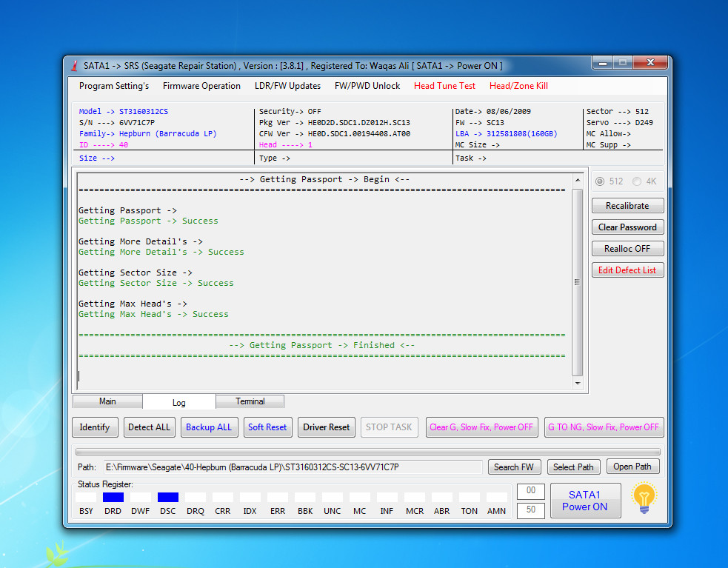Click the Backup ALL button
The height and width of the screenshot is (568, 728).
point(208,427)
